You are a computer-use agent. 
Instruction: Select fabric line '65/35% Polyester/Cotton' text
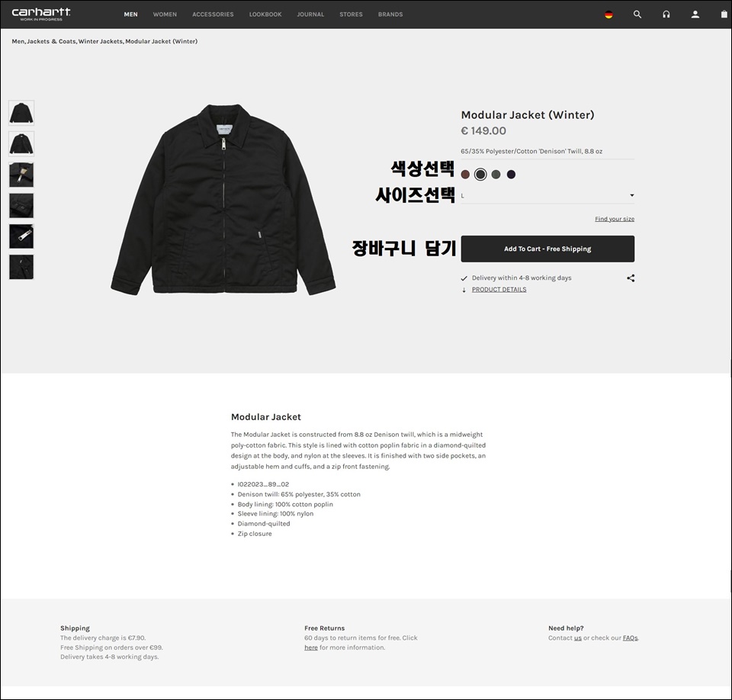click(531, 151)
